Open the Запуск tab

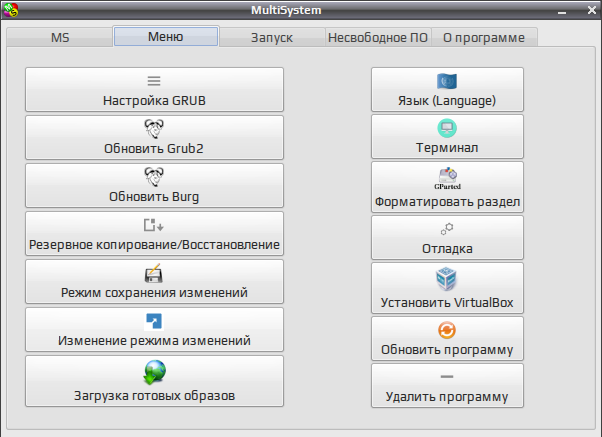coord(272,37)
